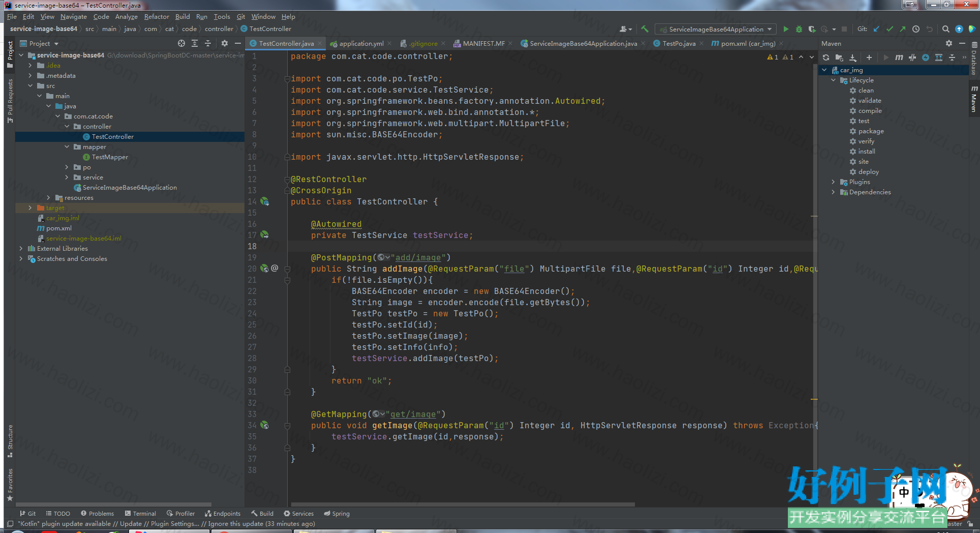This screenshot has height=533, width=980.
Task: Click the Spring bean gutter icon at line 14
Action: [264, 201]
